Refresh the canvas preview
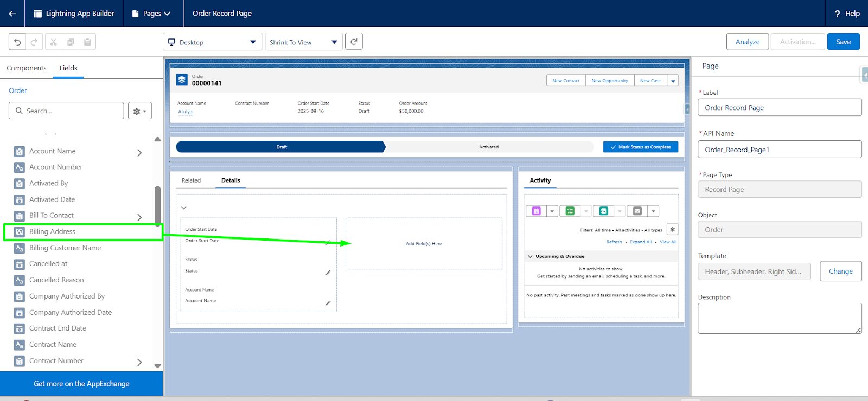Image resolution: width=868 pixels, height=401 pixels. coord(354,42)
